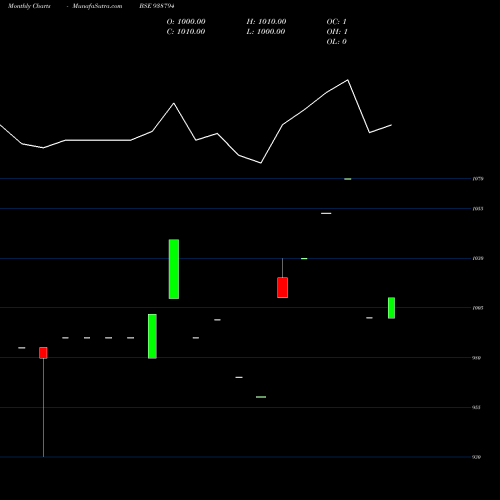Click the 'OC: 1' indicator text
Screen dimensions: 500x500
pos(337,21)
